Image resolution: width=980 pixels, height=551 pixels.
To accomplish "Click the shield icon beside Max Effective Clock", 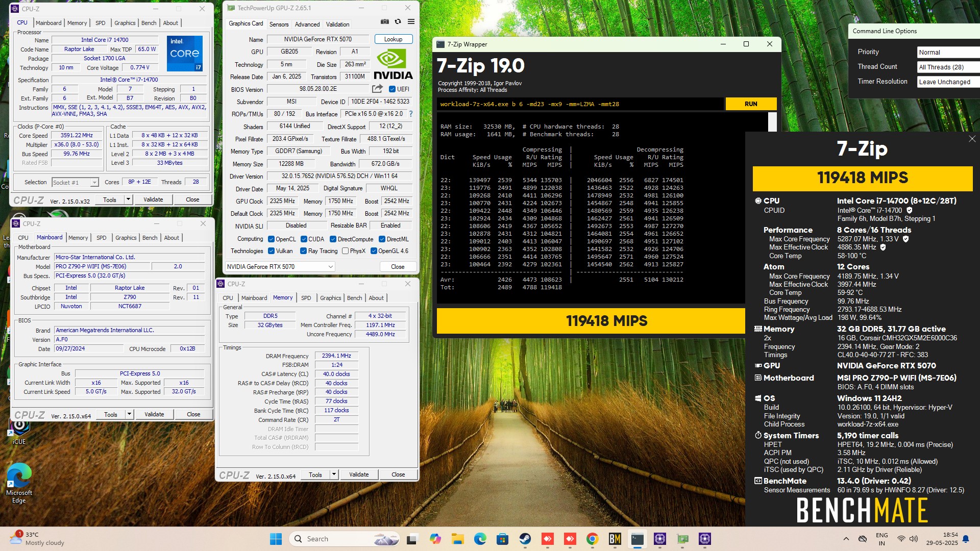I will click(883, 247).
